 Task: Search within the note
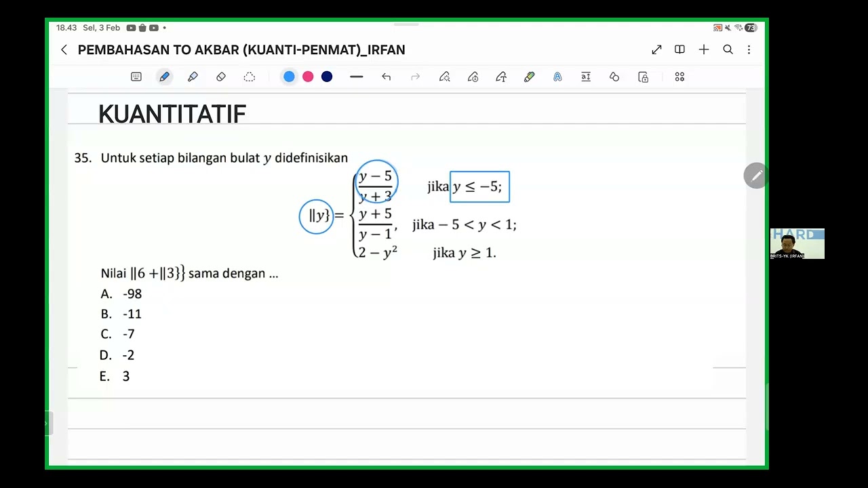click(x=728, y=49)
